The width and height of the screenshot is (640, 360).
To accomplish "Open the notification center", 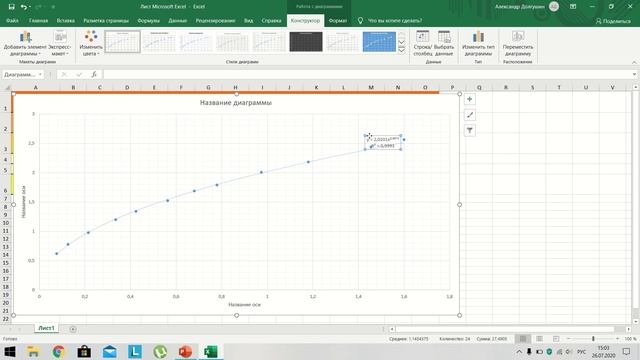I will click(x=627, y=351).
